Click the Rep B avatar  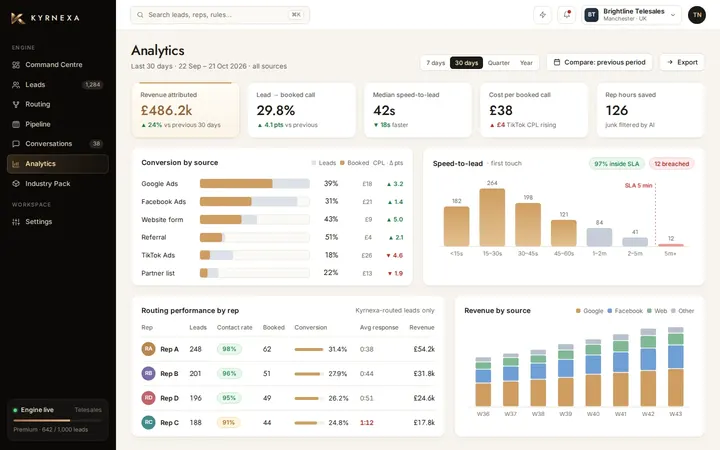coord(148,374)
